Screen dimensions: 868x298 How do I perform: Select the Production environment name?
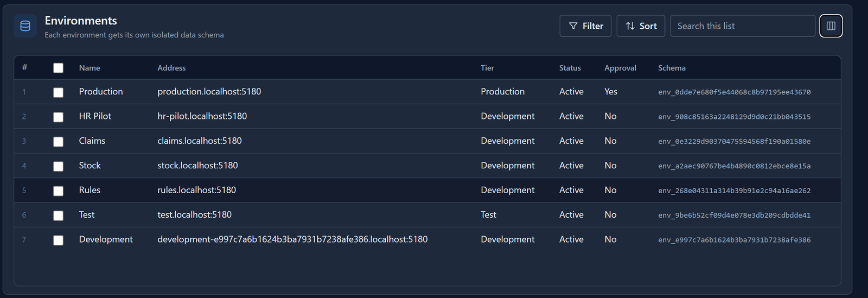101,91
